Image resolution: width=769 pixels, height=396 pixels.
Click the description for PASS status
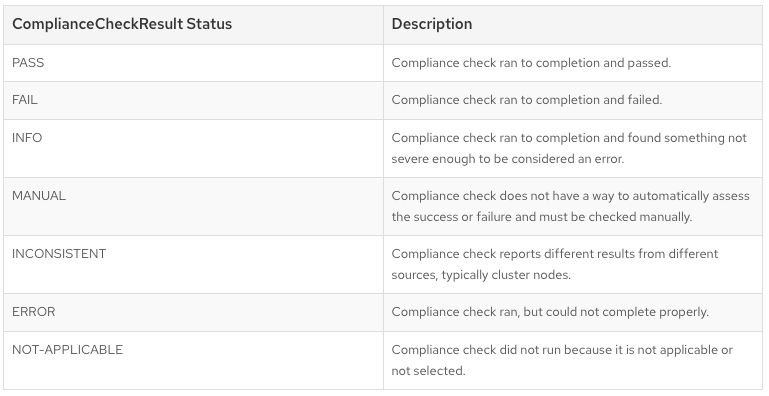point(531,63)
